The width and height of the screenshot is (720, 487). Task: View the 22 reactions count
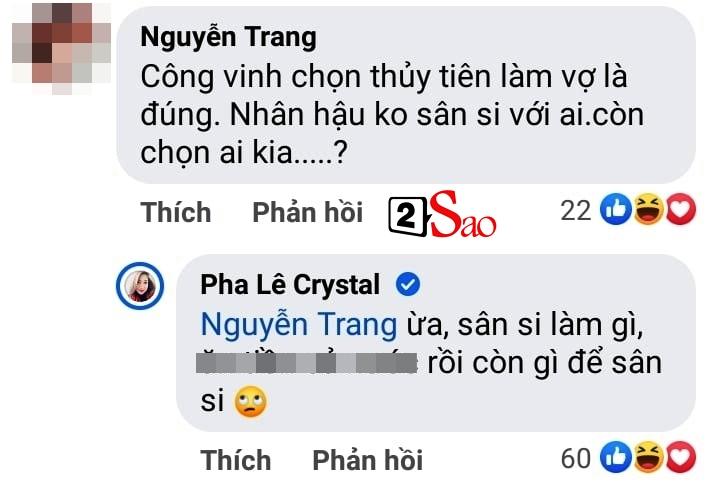tap(575, 211)
